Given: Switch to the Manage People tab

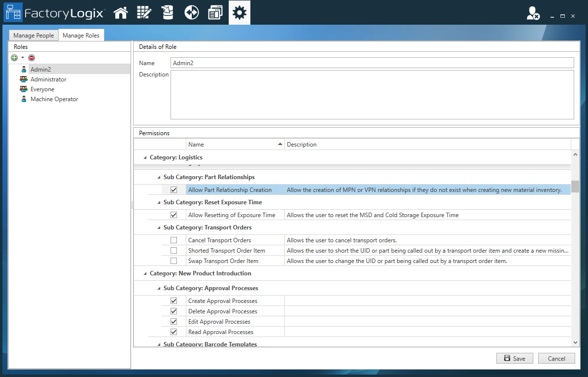Looking at the screenshot, I should tap(33, 35).
